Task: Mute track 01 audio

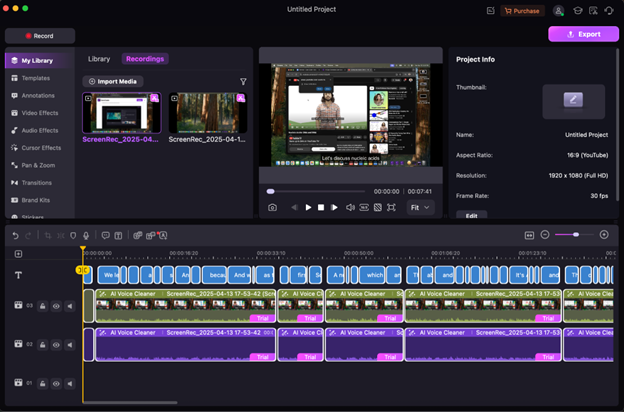Action: pyautogui.click(x=70, y=384)
